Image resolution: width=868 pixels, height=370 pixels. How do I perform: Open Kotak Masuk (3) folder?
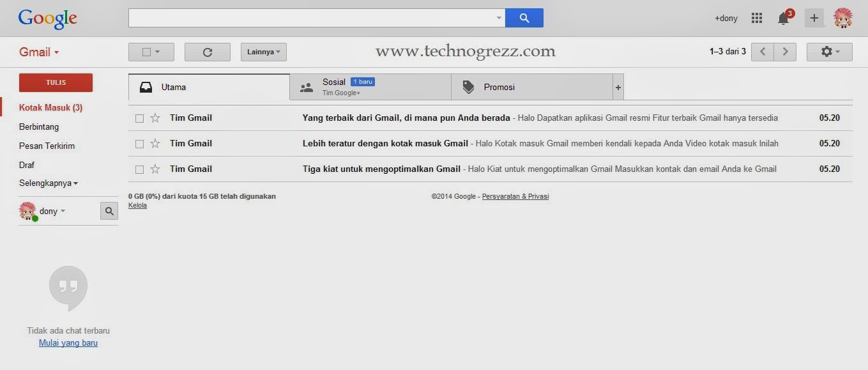pyautogui.click(x=51, y=107)
